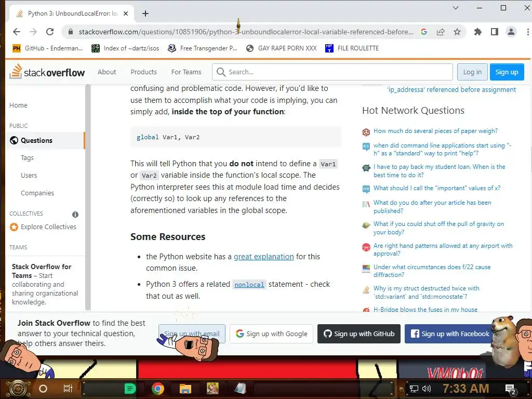Viewport: 532px width, 399px height.
Task: Click the browser forward arrow
Action: (x=33, y=32)
